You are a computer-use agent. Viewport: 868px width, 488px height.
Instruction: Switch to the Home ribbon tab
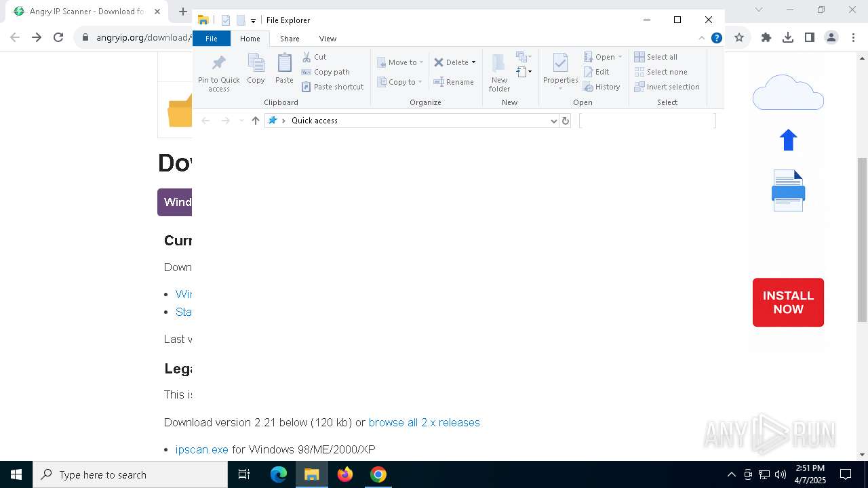pos(250,39)
